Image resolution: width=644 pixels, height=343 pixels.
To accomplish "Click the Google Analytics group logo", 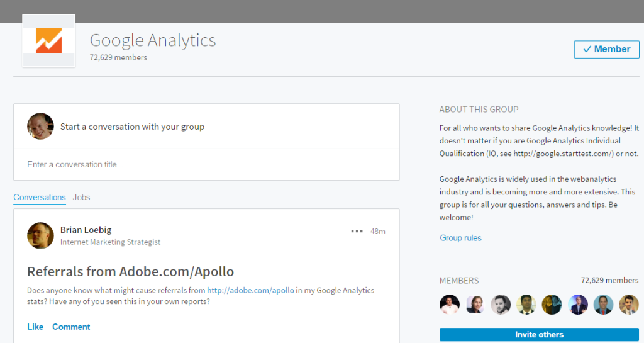I will pyautogui.click(x=49, y=41).
